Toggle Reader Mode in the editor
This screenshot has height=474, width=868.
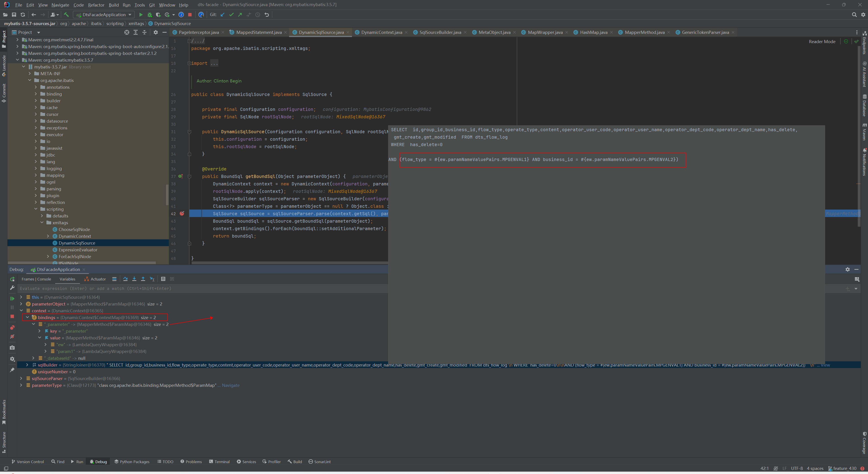pos(822,42)
